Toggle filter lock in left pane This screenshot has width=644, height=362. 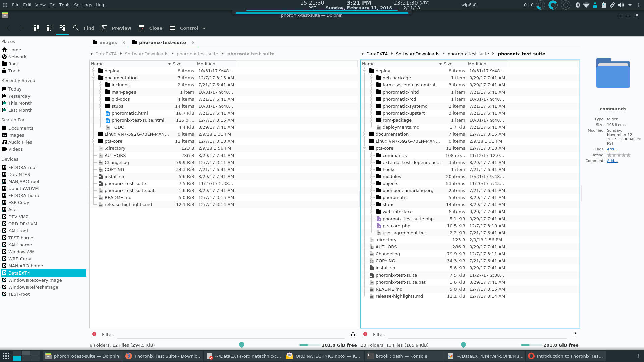[x=353, y=334]
